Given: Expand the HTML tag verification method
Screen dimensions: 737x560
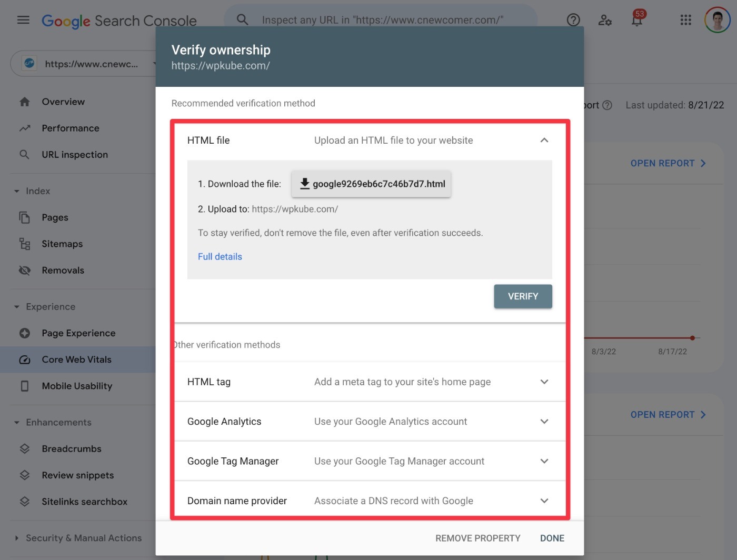Looking at the screenshot, I should click(544, 382).
